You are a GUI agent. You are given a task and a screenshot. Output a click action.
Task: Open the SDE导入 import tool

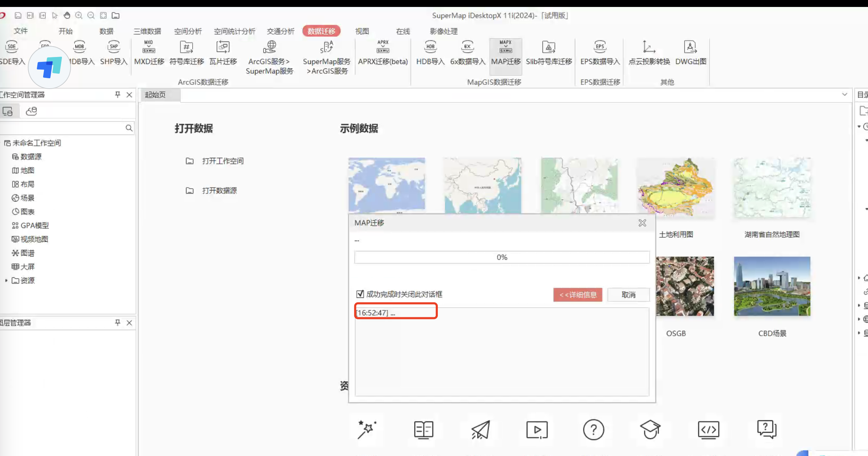click(x=12, y=53)
